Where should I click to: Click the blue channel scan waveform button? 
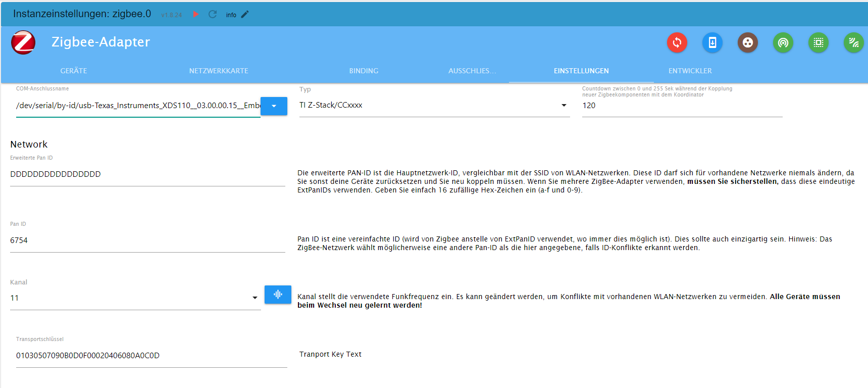pos(278,295)
